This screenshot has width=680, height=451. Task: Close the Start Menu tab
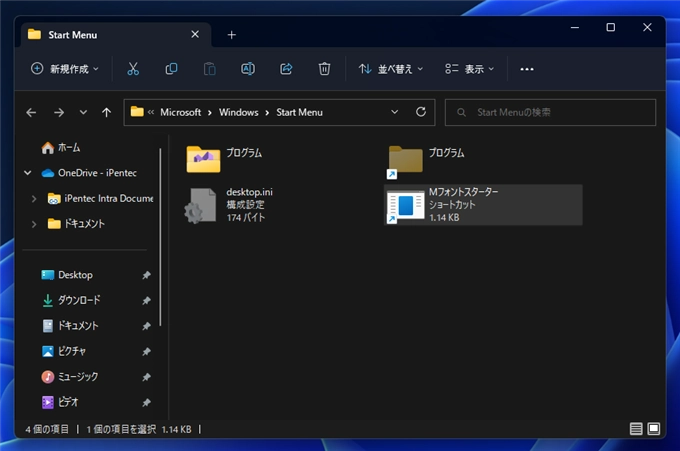tap(195, 34)
